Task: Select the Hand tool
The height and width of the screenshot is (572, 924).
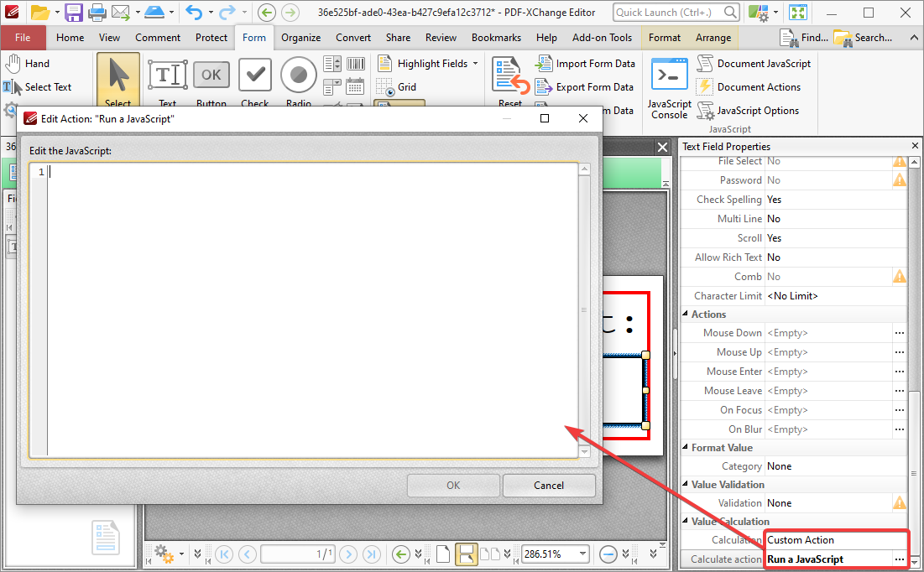Action: tap(29, 63)
